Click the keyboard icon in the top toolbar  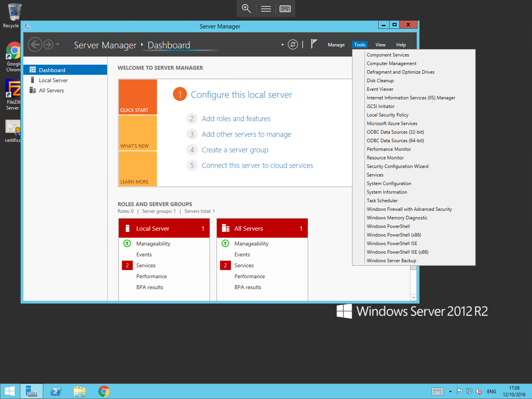pyautogui.click(x=285, y=9)
